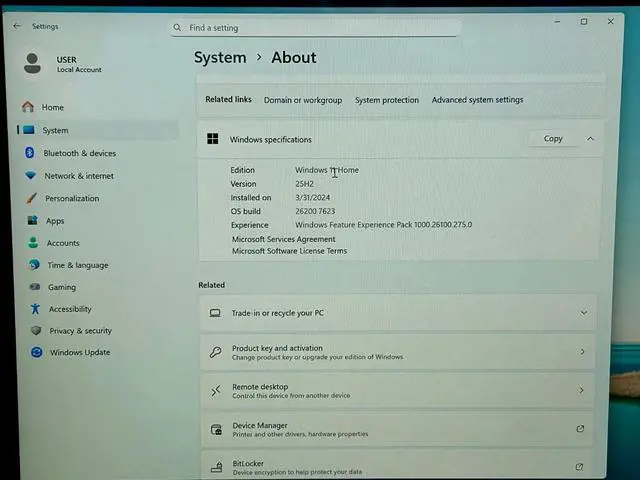Open Privacy & security settings

[80, 331]
